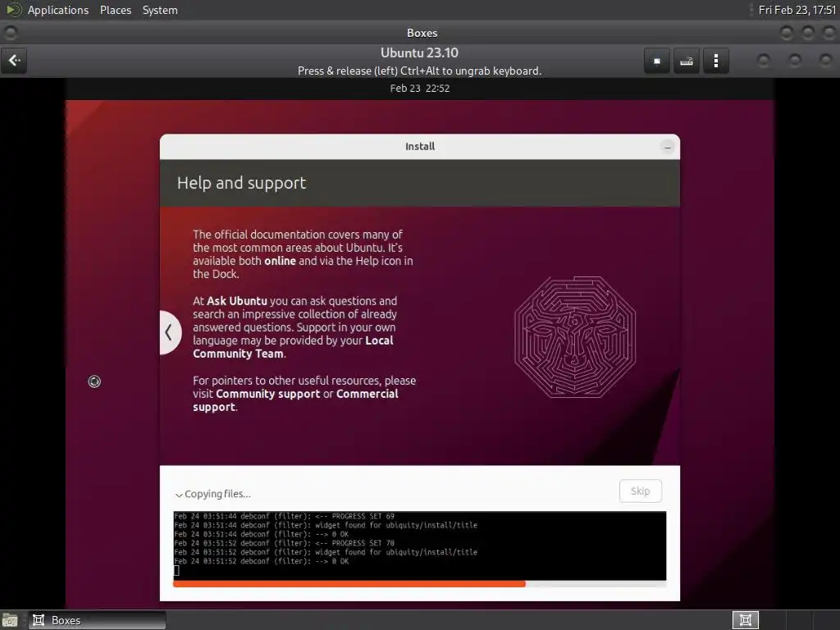840x630 pixels.
Task: Click the Applications menu logo icon
Action: 13,10
